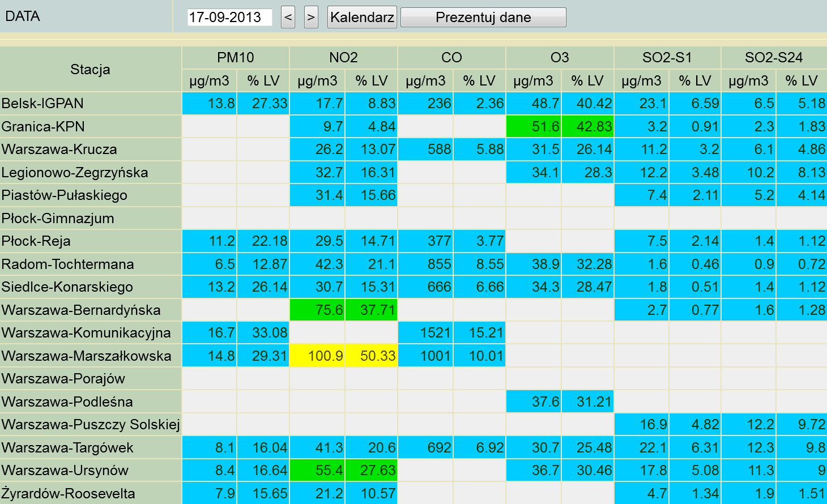The width and height of the screenshot is (827, 504).
Task: Click CO value 1521 for Komunikacyjna
Action: (x=425, y=333)
